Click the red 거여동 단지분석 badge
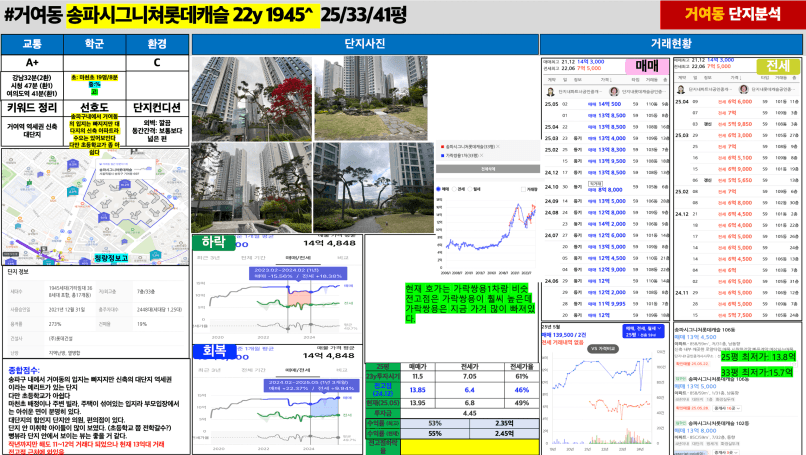806x455 pixels. 732,14
